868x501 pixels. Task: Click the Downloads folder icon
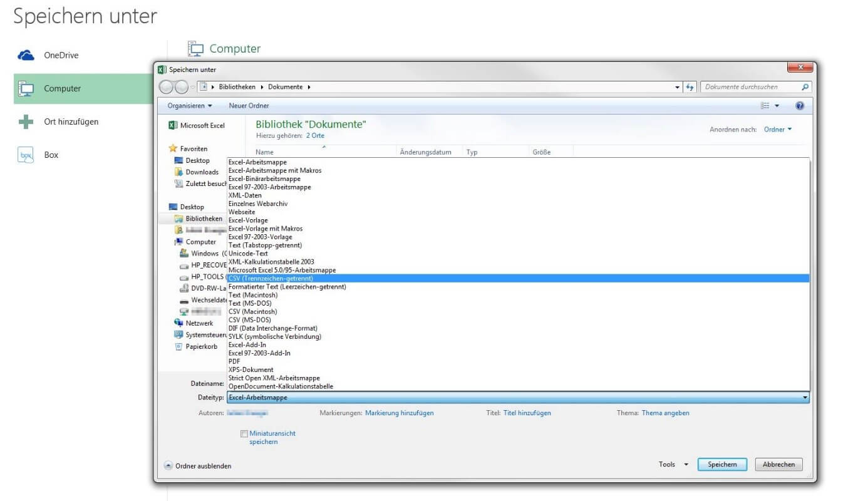point(179,172)
